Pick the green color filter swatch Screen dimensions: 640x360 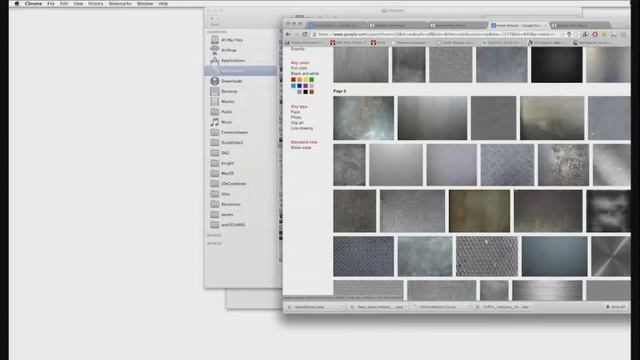(311, 80)
